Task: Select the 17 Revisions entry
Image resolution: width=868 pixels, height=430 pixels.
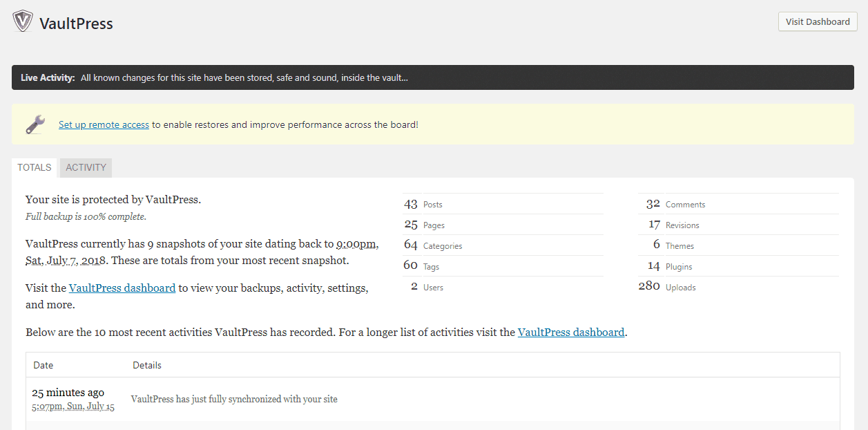Action: click(x=672, y=225)
